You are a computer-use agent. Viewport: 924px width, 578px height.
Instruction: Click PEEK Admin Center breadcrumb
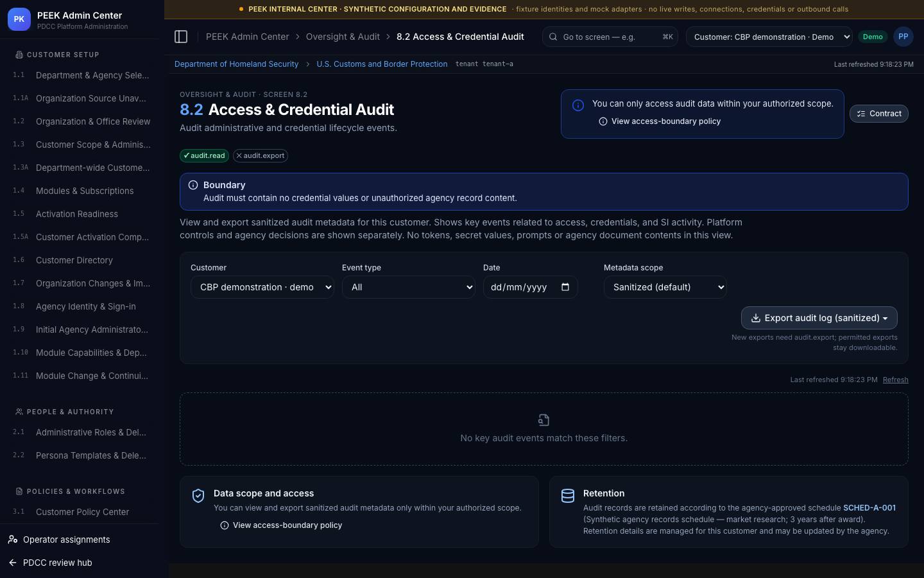[x=247, y=37]
